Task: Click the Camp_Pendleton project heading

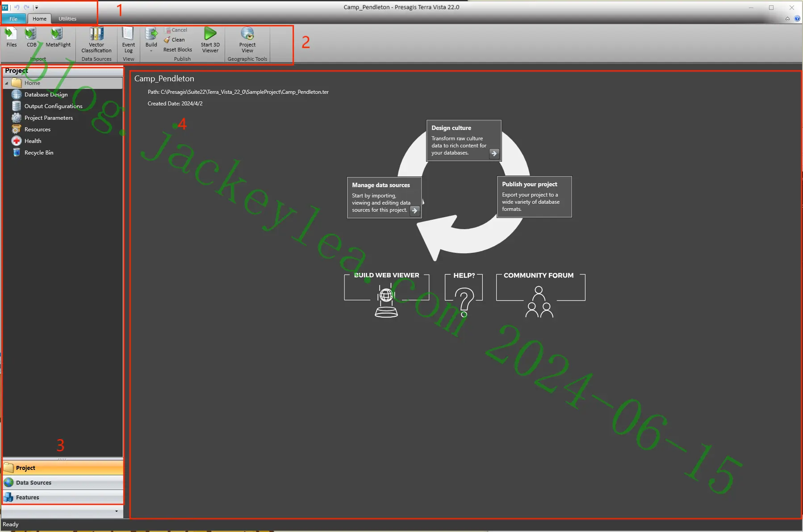Action: (x=164, y=79)
